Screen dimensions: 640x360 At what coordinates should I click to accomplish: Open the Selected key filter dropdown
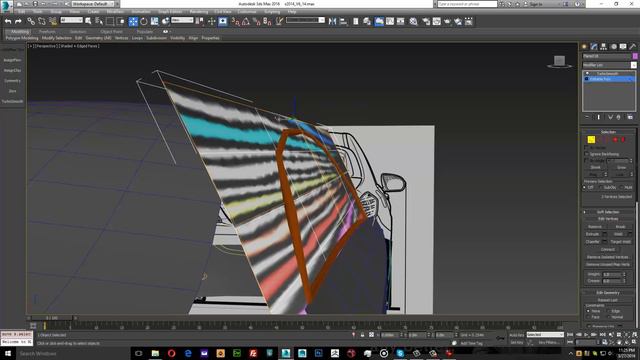(x=545, y=335)
